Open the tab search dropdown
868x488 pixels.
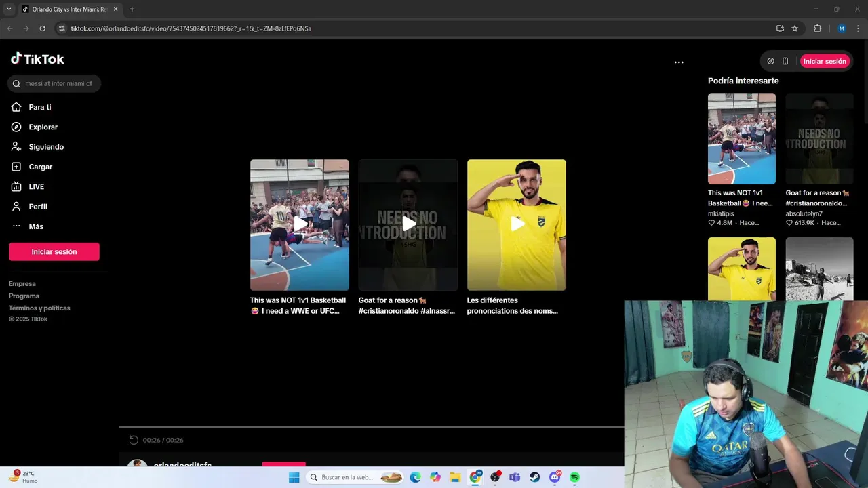point(9,9)
